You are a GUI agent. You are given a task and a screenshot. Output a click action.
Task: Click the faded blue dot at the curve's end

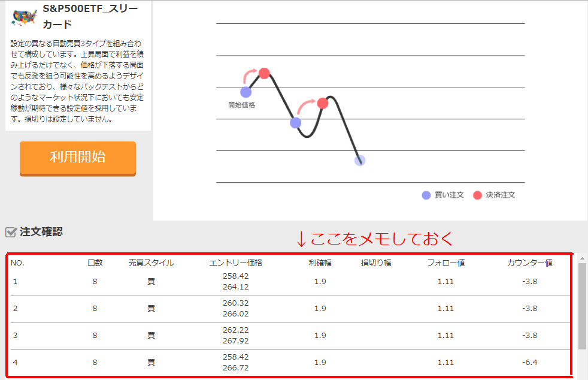[360, 161]
